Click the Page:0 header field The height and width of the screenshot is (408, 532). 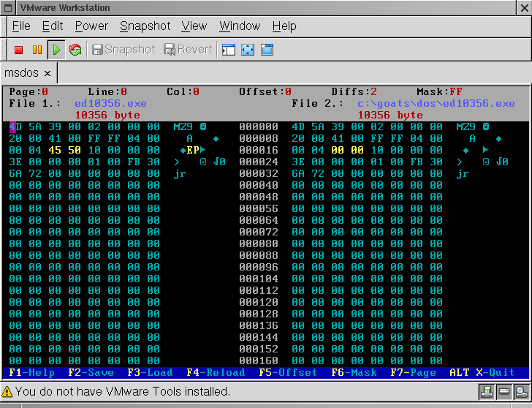point(28,91)
